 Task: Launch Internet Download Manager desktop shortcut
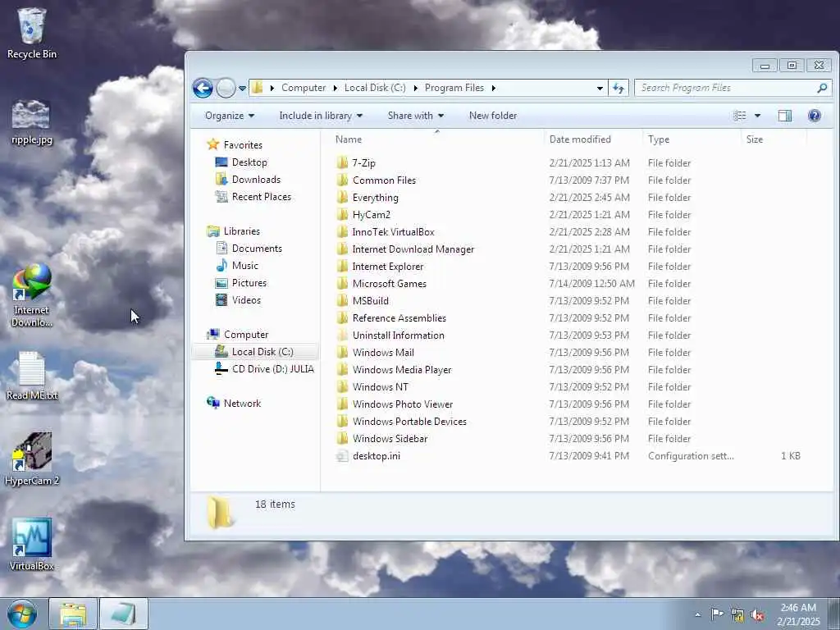pos(32,295)
